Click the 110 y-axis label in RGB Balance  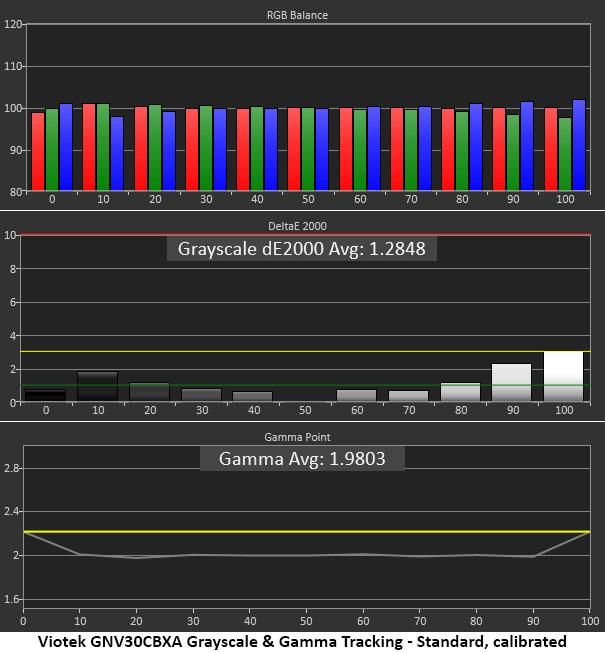click(x=12, y=66)
